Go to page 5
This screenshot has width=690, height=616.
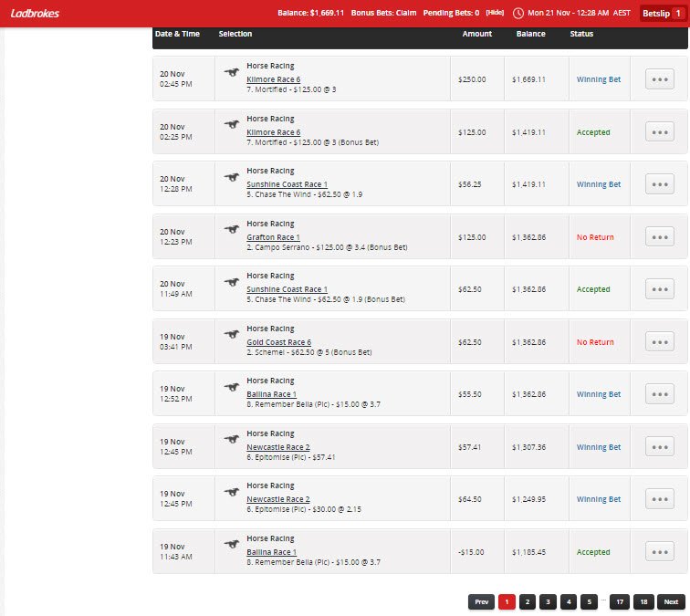point(590,601)
